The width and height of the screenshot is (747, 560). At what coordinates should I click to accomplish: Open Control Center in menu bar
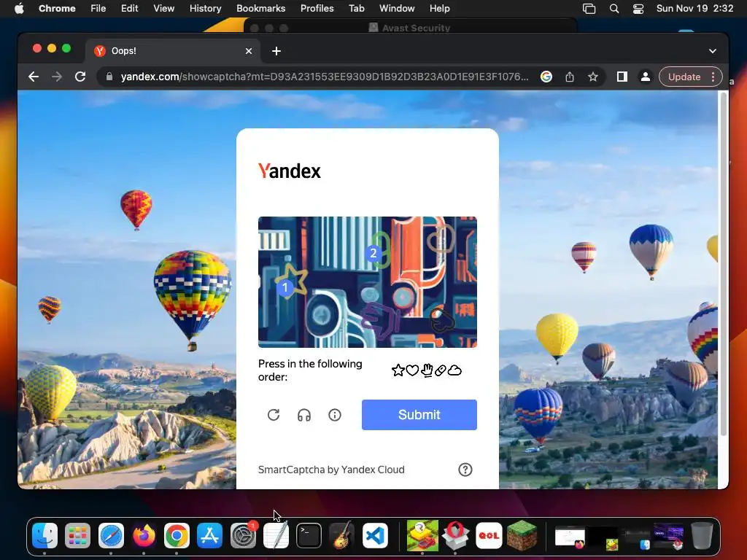[x=638, y=9]
